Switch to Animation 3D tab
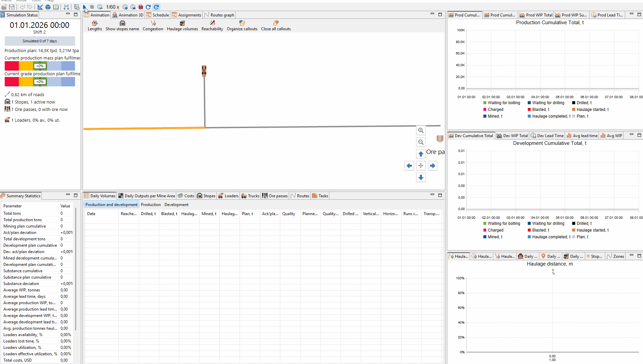The image size is (643, 364). [128, 15]
